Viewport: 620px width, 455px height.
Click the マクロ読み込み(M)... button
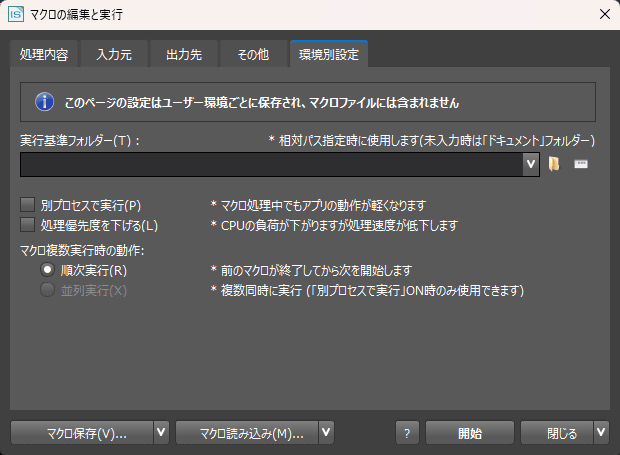point(247,432)
